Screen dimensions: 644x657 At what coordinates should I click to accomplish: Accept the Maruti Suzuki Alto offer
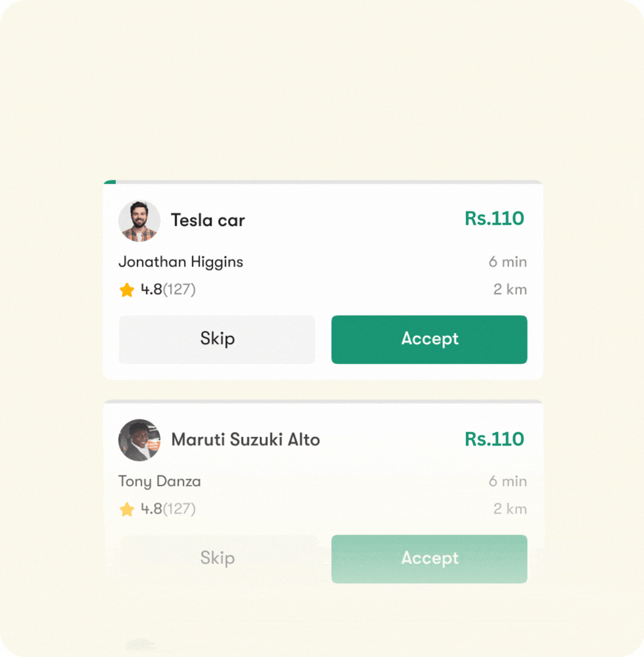coord(429,559)
